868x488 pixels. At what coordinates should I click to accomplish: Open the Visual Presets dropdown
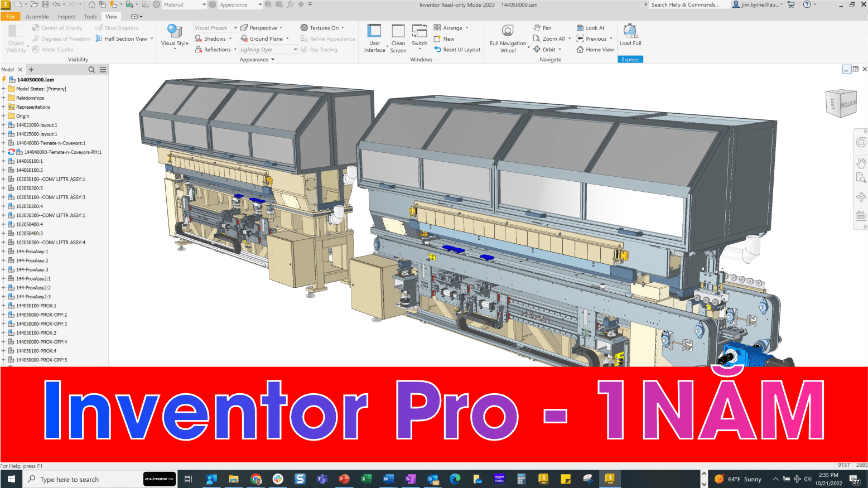[215, 28]
